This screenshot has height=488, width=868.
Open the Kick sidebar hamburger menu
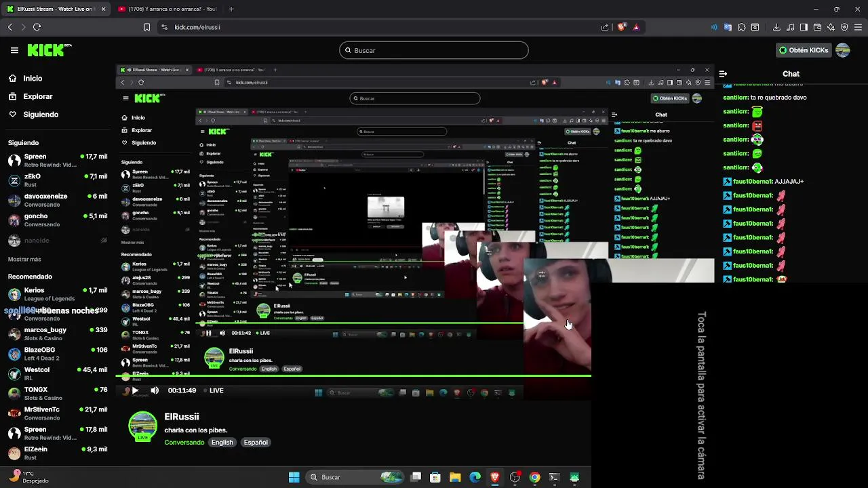14,50
